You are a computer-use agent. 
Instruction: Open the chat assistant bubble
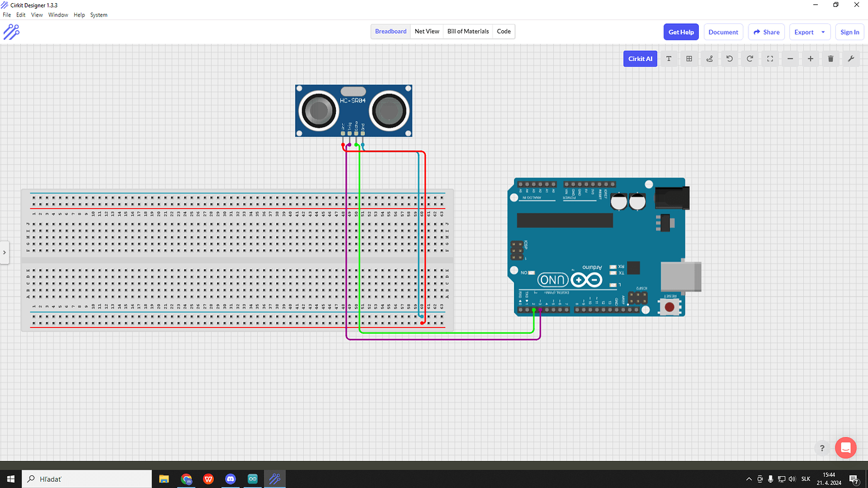(845, 448)
